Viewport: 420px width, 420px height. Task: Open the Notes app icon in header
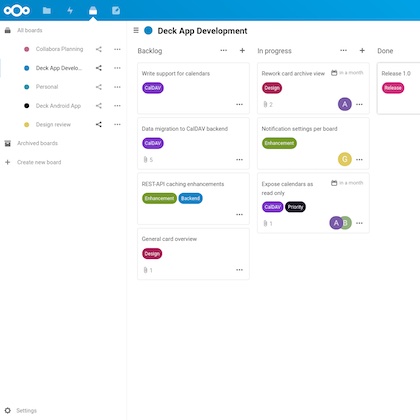point(116,11)
